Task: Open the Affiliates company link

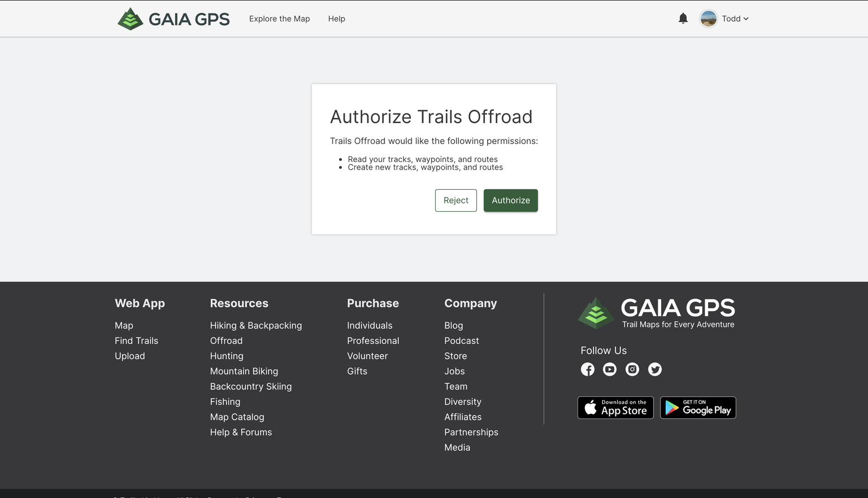Action: click(463, 417)
